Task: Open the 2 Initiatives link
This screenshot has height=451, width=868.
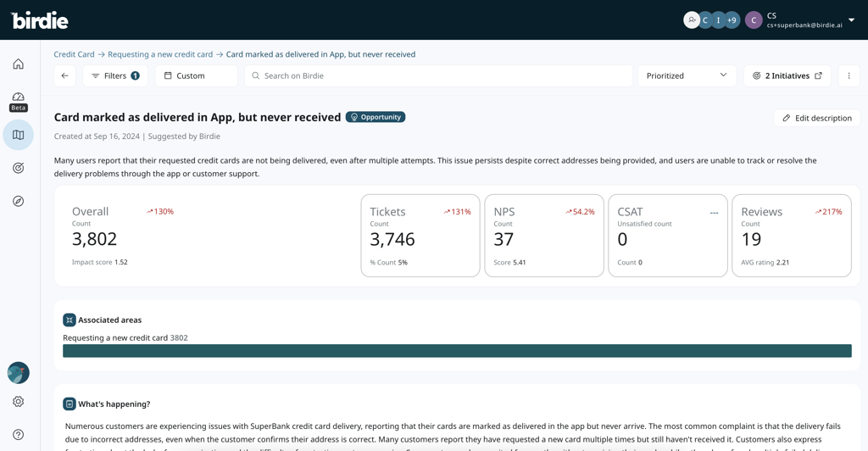Action: 787,75
